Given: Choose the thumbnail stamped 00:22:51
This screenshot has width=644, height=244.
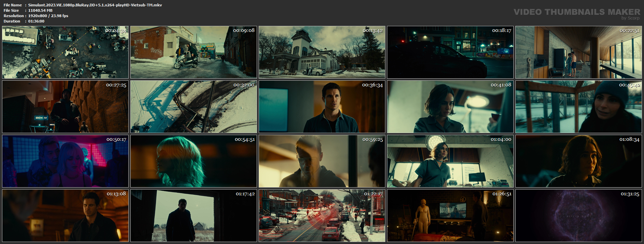Looking at the screenshot, I should 578,52.
